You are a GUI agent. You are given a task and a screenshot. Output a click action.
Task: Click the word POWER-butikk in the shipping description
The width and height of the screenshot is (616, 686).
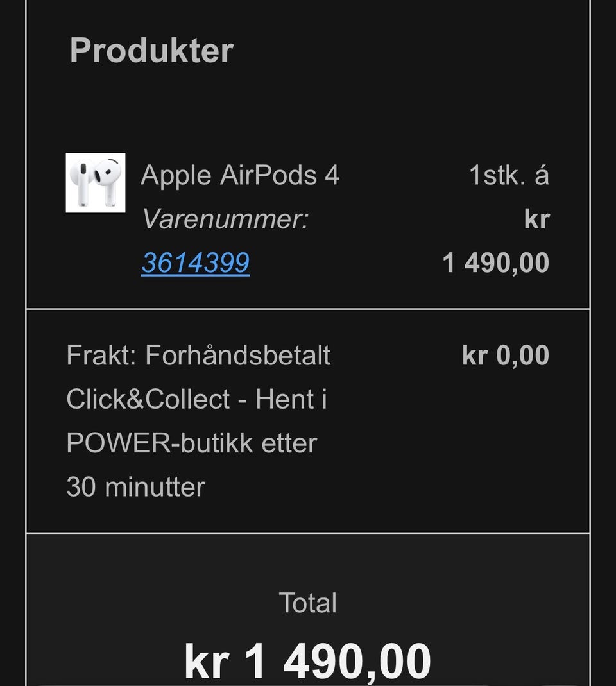point(160,443)
